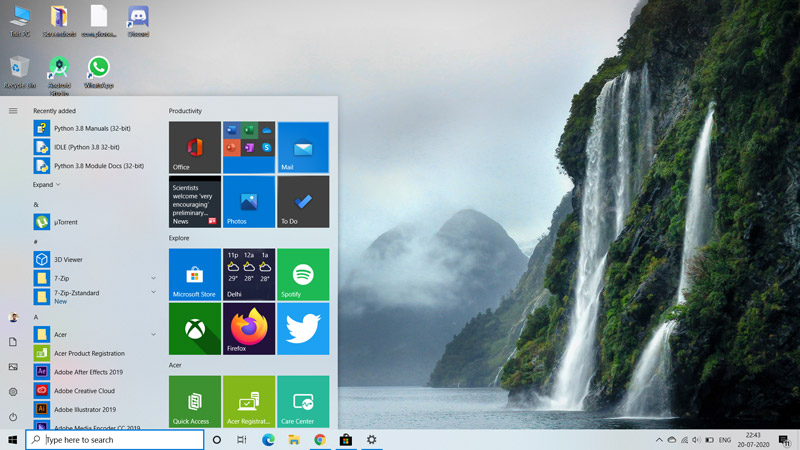This screenshot has width=800, height=450.
Task: Jump to letter A in app list
Action: pos(36,317)
